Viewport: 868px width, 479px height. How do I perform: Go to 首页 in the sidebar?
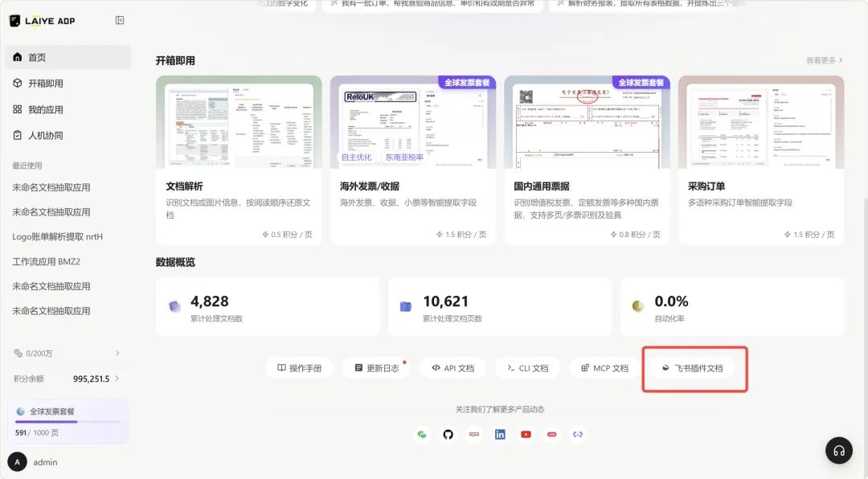pos(68,57)
